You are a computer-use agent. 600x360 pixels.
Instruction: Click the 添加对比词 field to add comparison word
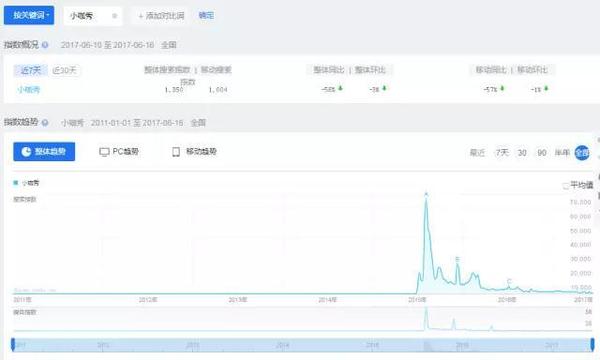(x=161, y=16)
